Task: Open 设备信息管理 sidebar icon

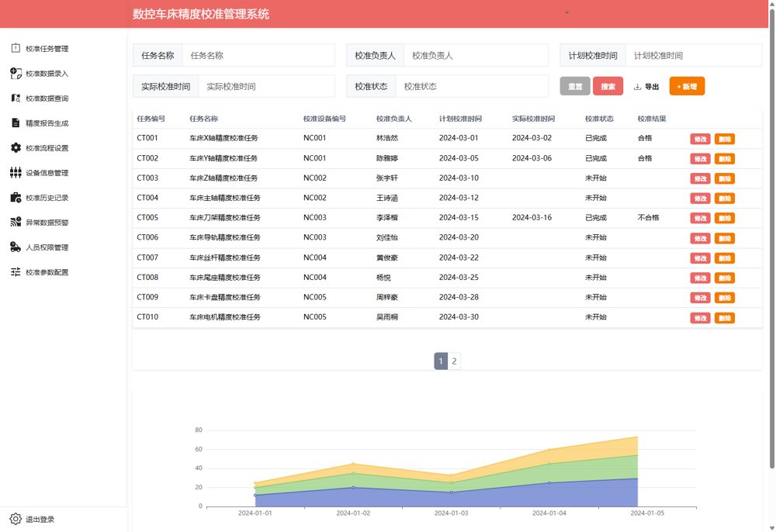Action: coord(16,172)
